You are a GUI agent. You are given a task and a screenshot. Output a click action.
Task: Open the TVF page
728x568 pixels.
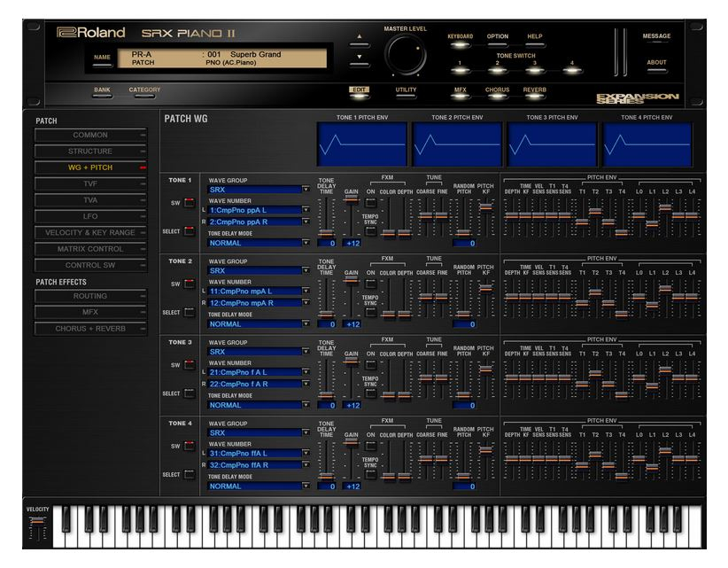click(90, 184)
